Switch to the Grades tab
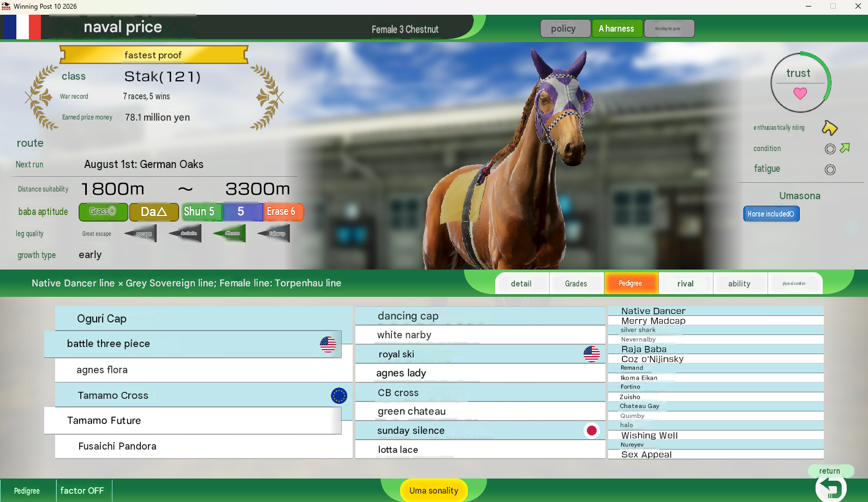 (x=576, y=284)
